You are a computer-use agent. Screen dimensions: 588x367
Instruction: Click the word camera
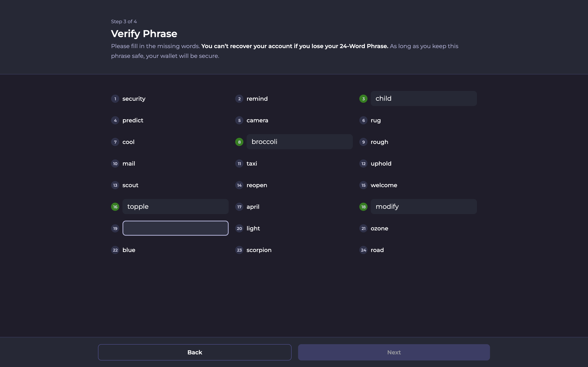point(257,120)
